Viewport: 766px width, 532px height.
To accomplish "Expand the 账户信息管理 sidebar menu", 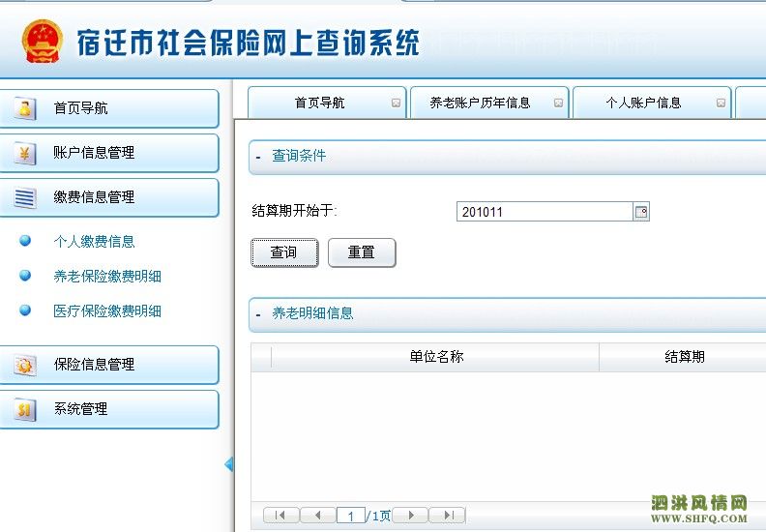I will (x=109, y=153).
